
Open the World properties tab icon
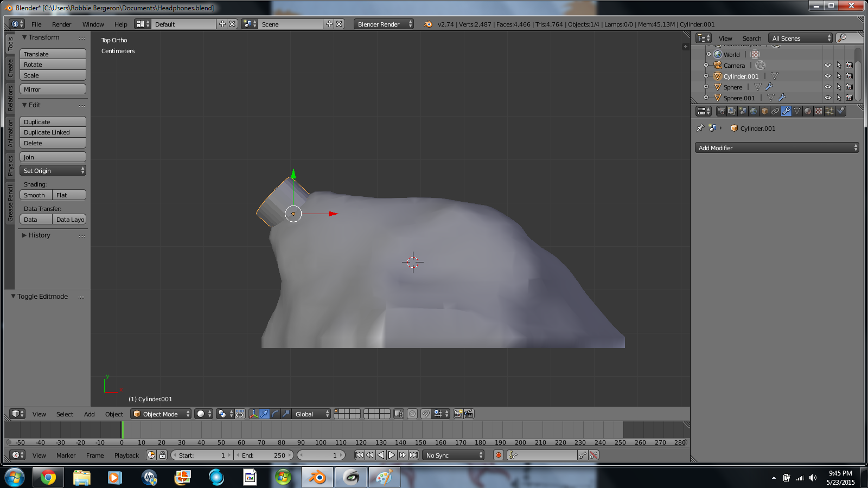tap(754, 111)
